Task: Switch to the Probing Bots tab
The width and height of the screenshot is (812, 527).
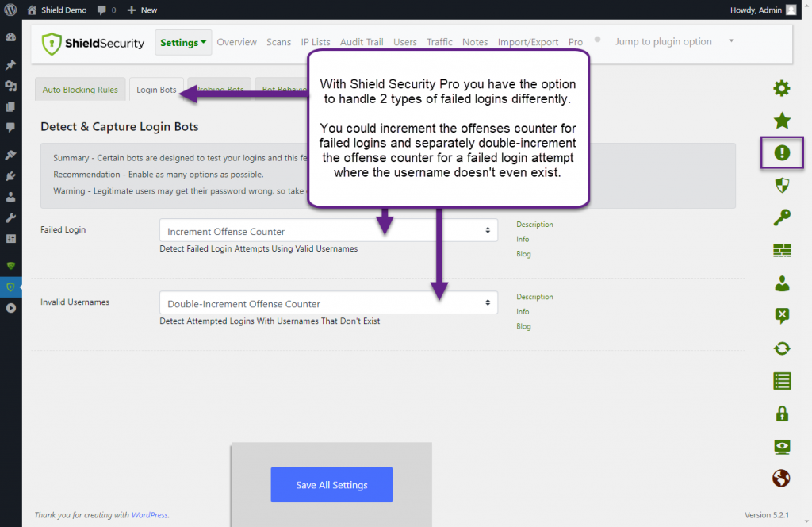Action: [220, 90]
